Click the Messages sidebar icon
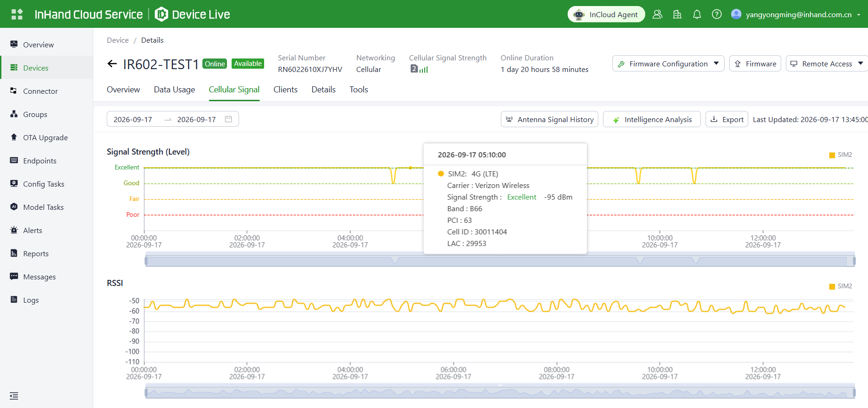This screenshot has height=408, width=868. (x=14, y=277)
